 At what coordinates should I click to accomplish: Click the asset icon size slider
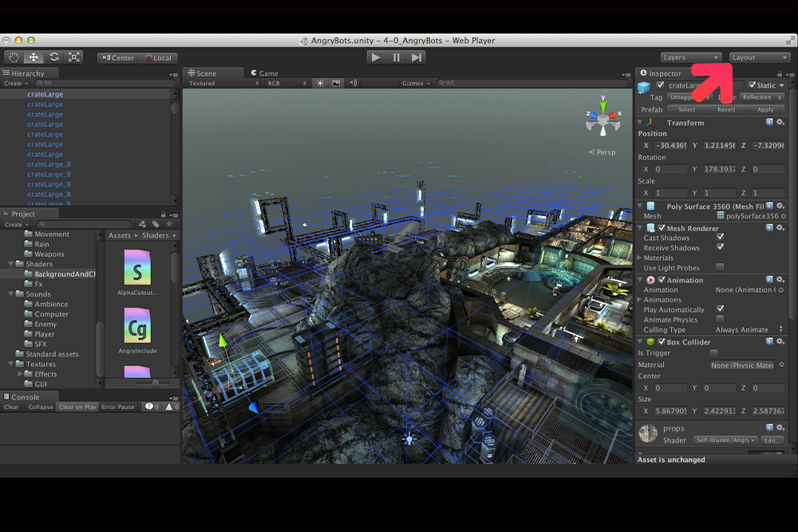pos(156,383)
